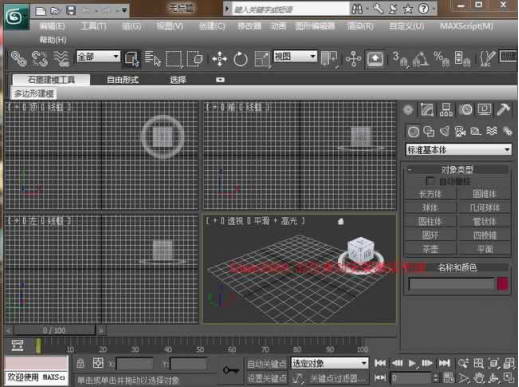
Task: Open the 3ds Max application menu logo
Action: 17,17
